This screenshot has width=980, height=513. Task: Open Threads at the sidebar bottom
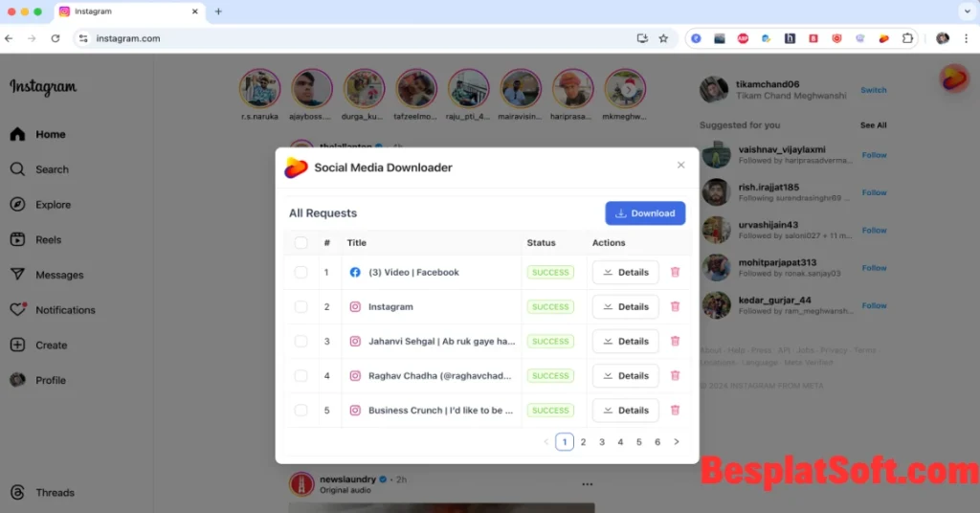click(42, 492)
